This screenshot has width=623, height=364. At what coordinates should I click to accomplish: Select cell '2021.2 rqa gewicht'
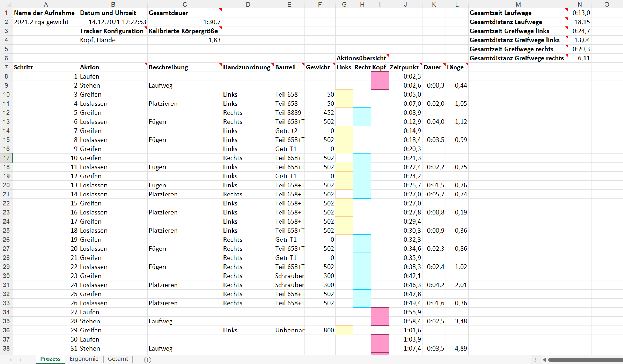pos(46,22)
